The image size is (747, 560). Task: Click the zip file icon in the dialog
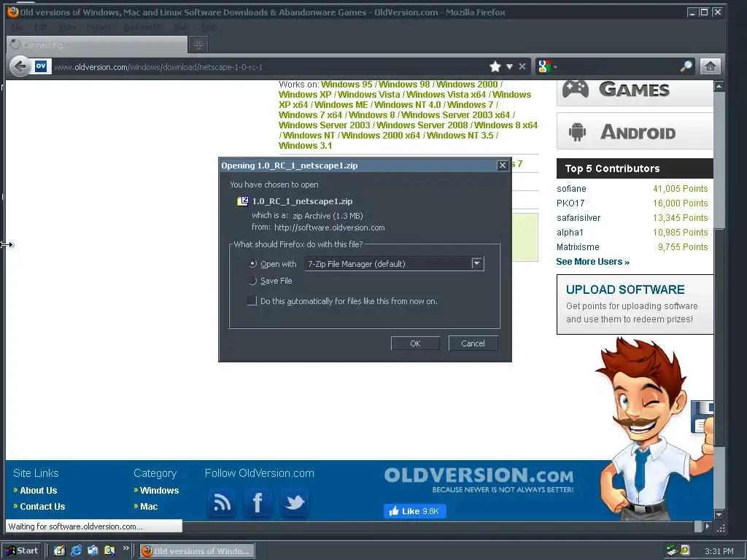click(243, 201)
